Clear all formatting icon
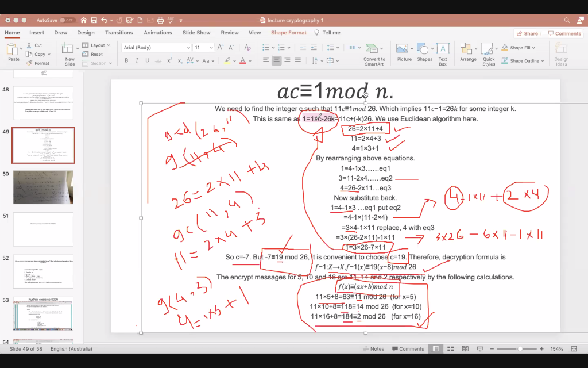 coord(247,47)
